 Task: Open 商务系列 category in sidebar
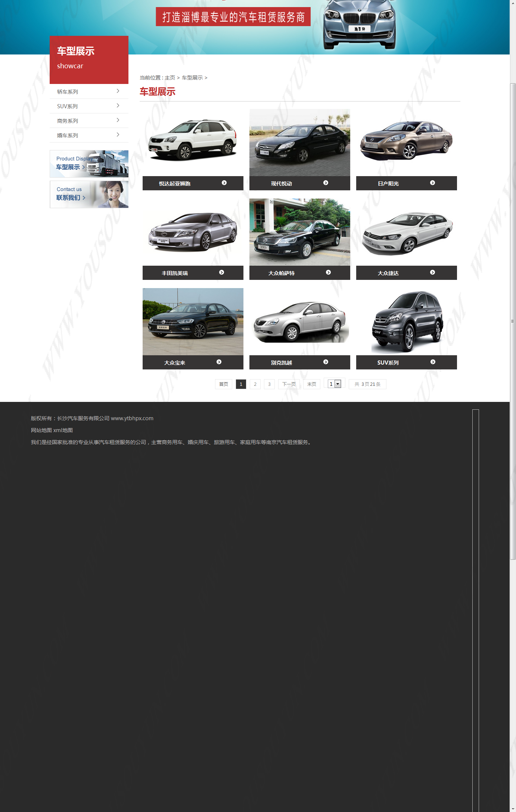pos(68,121)
